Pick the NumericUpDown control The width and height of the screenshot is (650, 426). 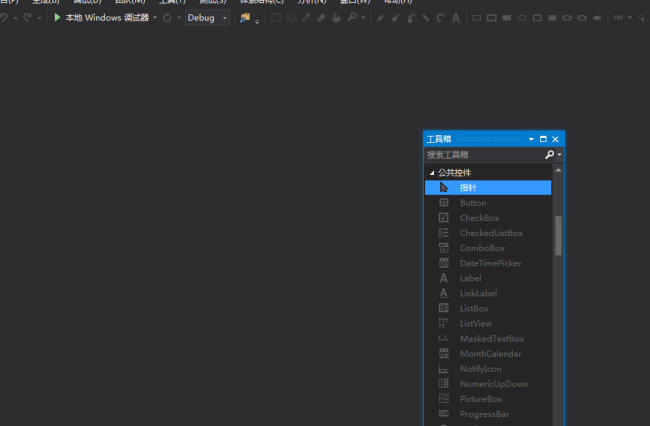point(493,384)
